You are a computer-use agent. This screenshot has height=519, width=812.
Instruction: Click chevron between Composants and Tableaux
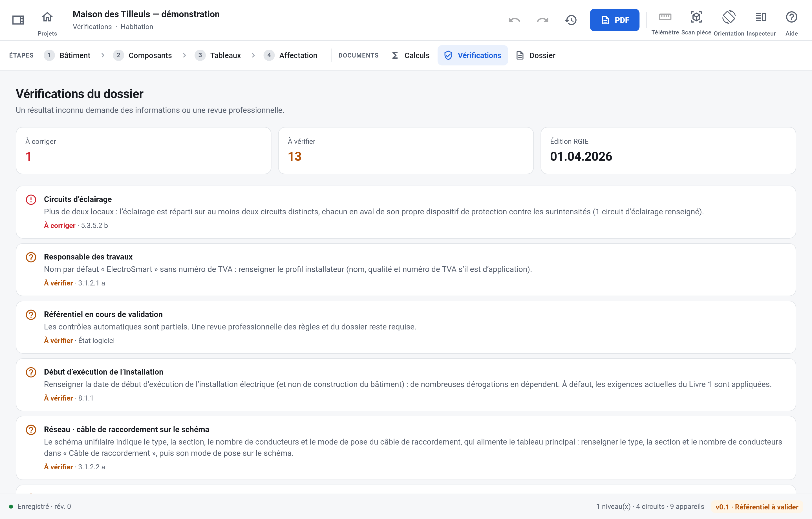pyautogui.click(x=184, y=55)
